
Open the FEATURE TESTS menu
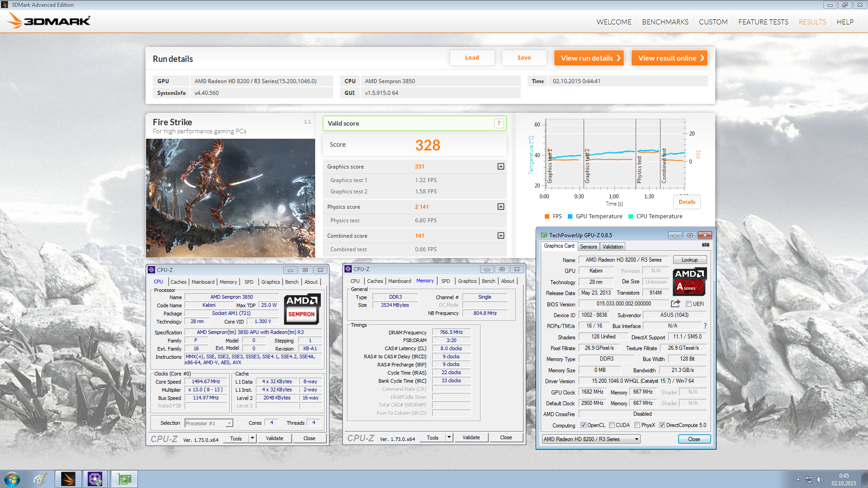click(x=763, y=22)
